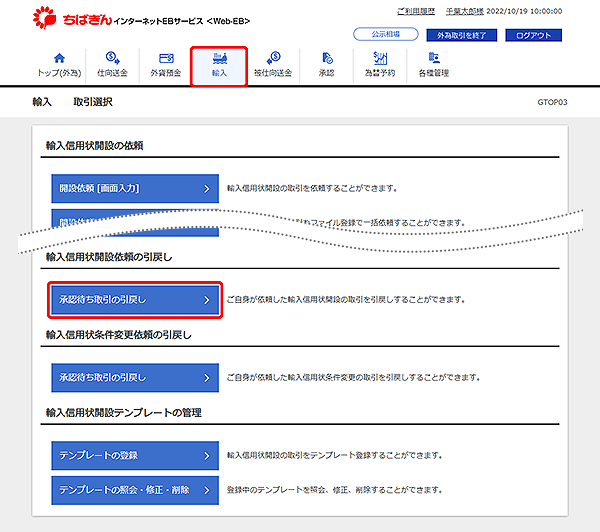Click the GTOP03 screen ID text
This screenshot has height=532, width=600.
[552, 102]
